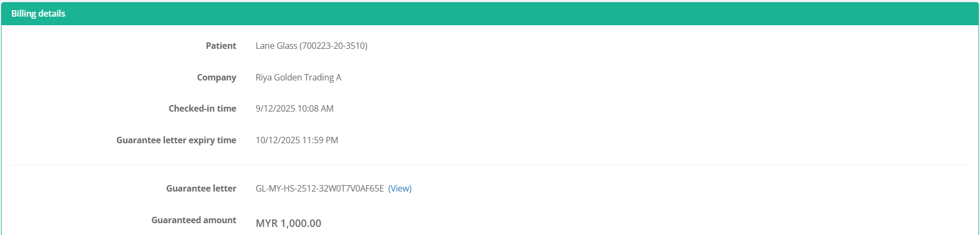Open the guarantee letter View link
The height and width of the screenshot is (235, 980).
point(399,188)
